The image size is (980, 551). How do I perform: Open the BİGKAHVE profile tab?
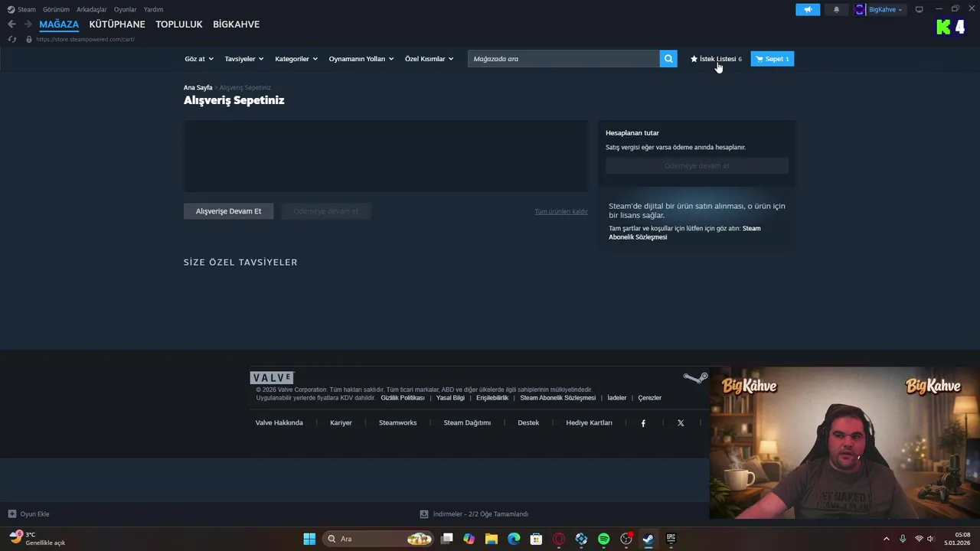click(236, 24)
